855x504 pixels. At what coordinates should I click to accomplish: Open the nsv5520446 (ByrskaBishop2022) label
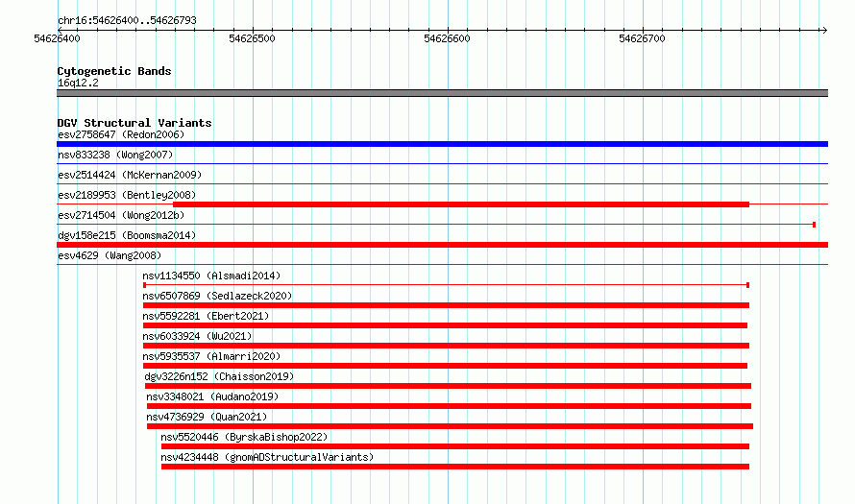click(244, 437)
